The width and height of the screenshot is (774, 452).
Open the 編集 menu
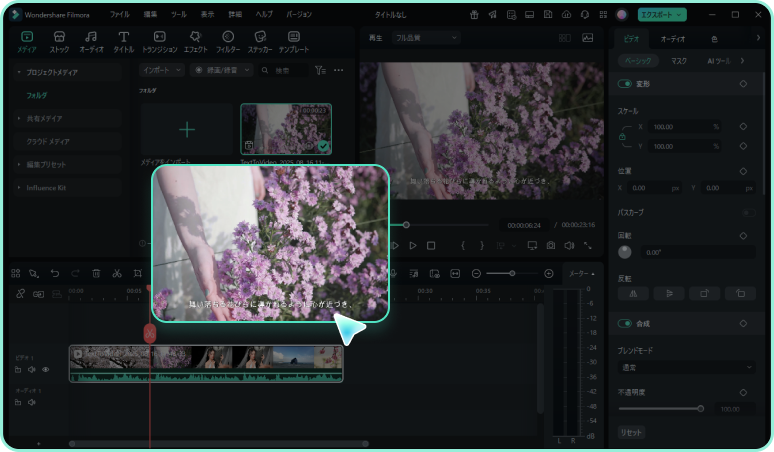[150, 14]
